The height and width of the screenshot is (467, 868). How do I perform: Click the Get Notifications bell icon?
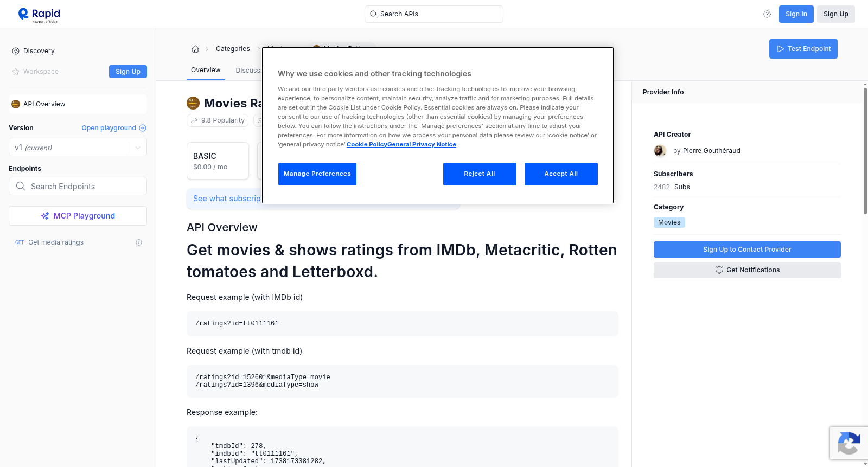(719, 270)
